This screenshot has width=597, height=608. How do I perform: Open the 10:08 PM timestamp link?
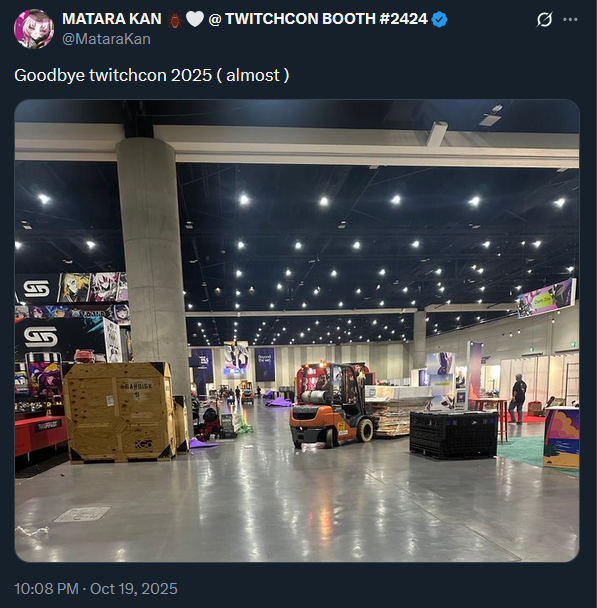pyautogui.click(x=46, y=589)
